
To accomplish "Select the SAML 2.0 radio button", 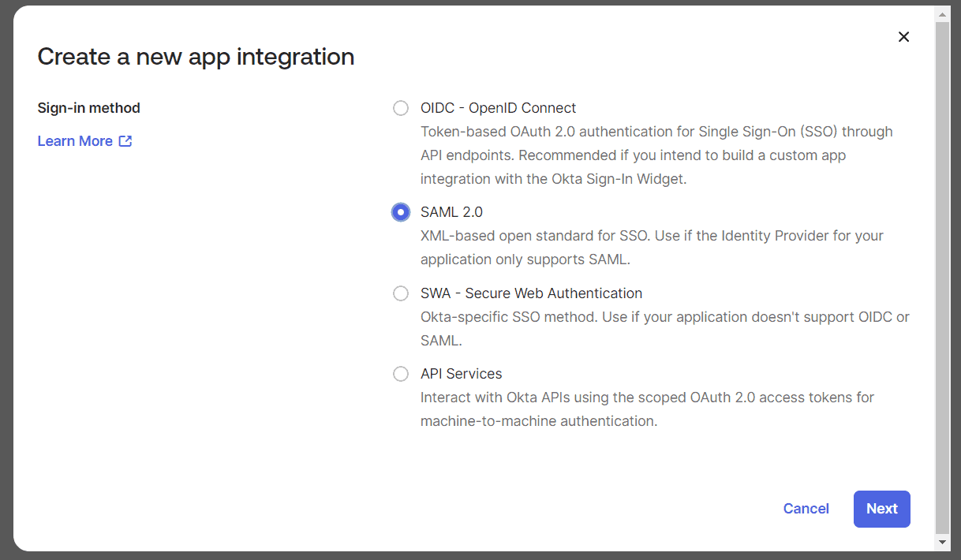I will [x=400, y=212].
